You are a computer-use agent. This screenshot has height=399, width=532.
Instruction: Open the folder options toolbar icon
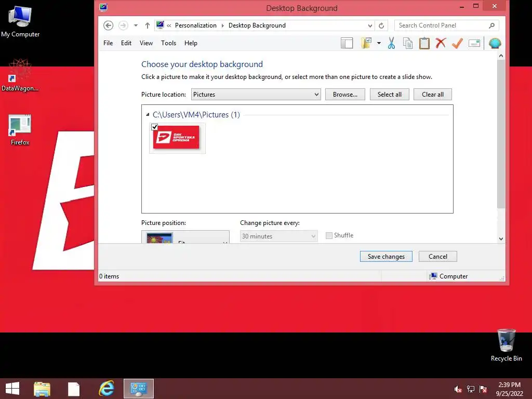366,43
